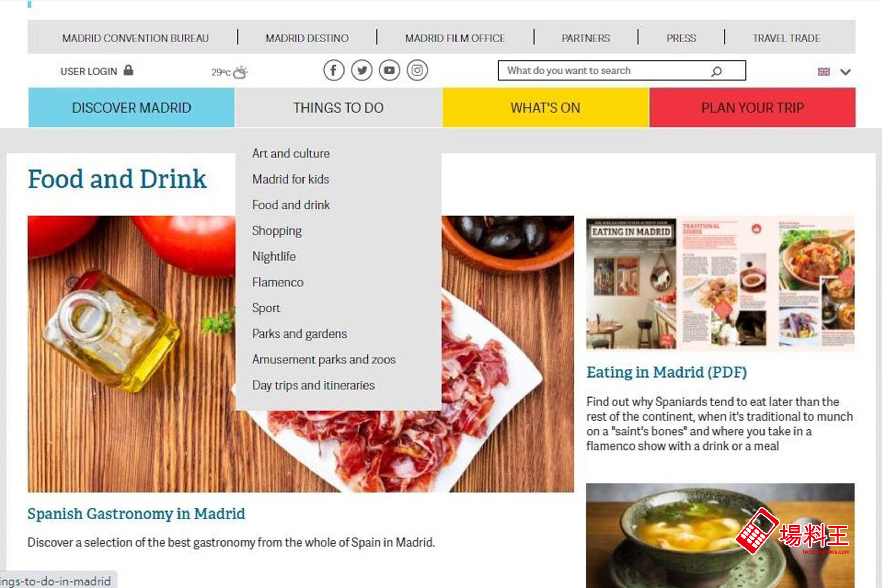
Task: Open the Facebook social icon
Action: point(334,70)
